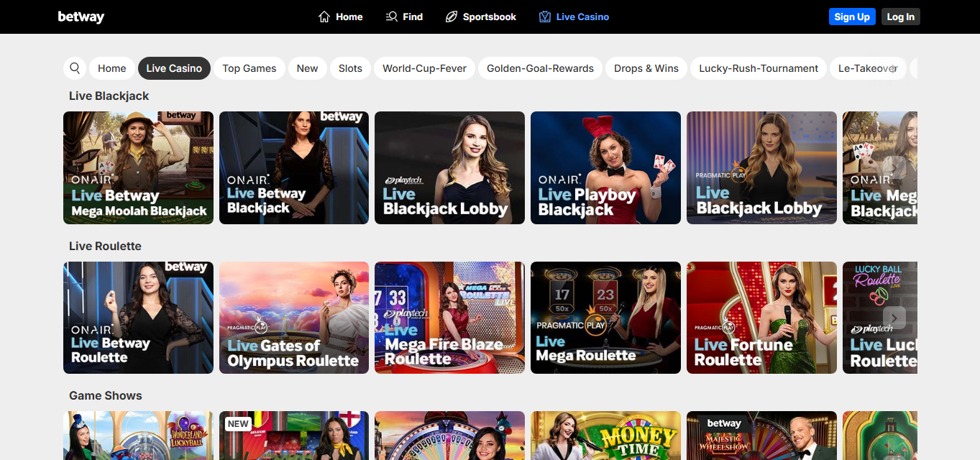Click the Game Shows section heading
The height and width of the screenshot is (460, 980).
point(106,395)
